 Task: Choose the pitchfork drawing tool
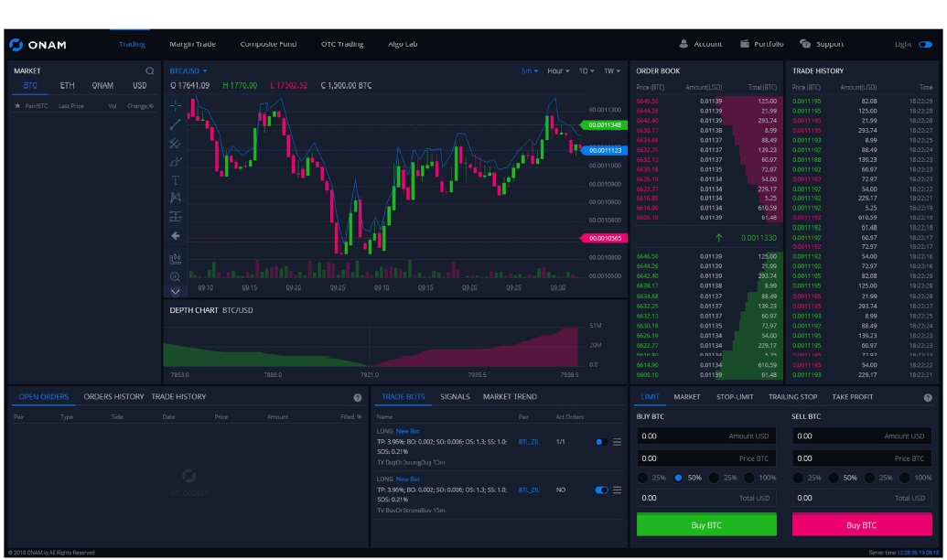pyautogui.click(x=175, y=143)
